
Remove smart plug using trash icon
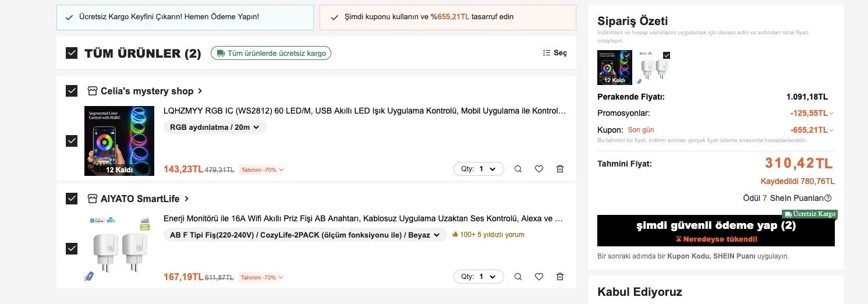click(560, 277)
